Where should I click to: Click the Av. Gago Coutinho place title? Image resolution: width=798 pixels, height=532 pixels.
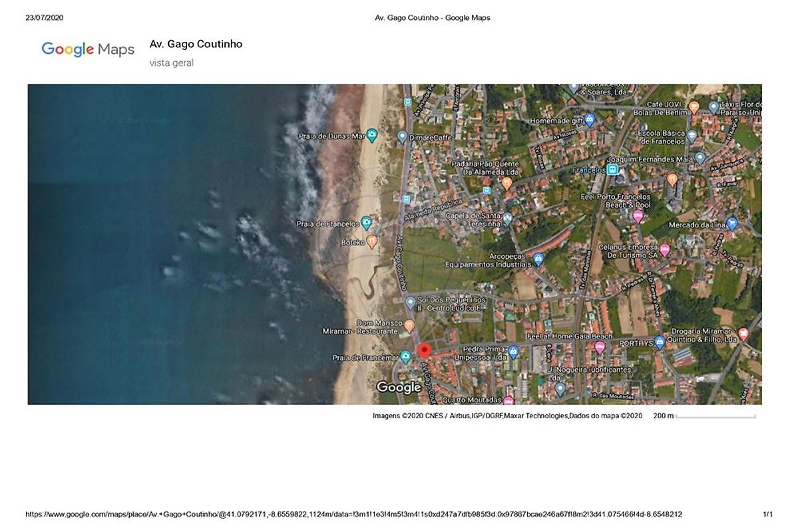[x=196, y=44]
